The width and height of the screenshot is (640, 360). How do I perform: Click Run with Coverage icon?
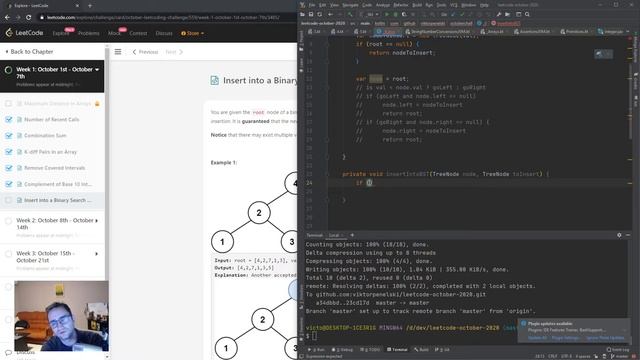[x=404, y=14]
